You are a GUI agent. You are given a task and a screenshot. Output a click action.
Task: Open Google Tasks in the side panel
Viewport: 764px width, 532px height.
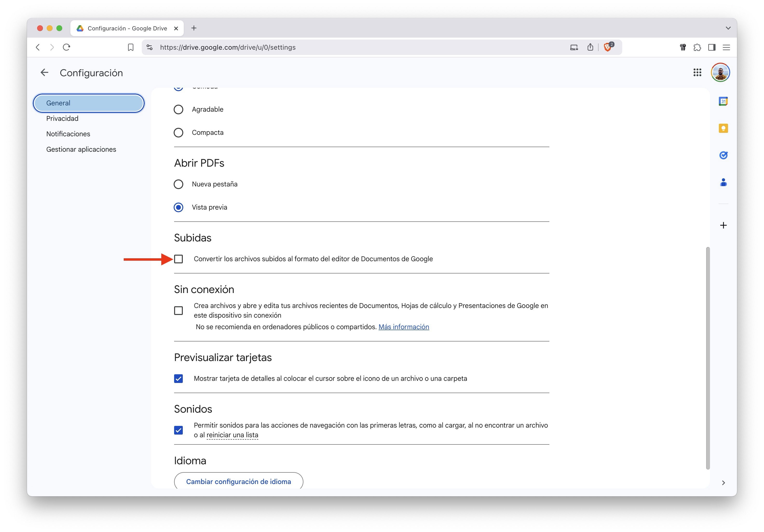pos(723,155)
